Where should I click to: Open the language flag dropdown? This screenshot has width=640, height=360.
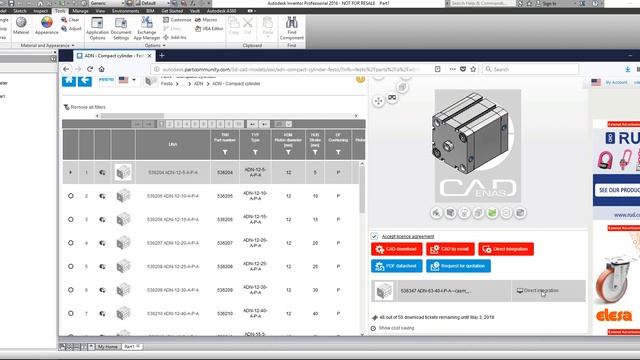[x=127, y=80]
